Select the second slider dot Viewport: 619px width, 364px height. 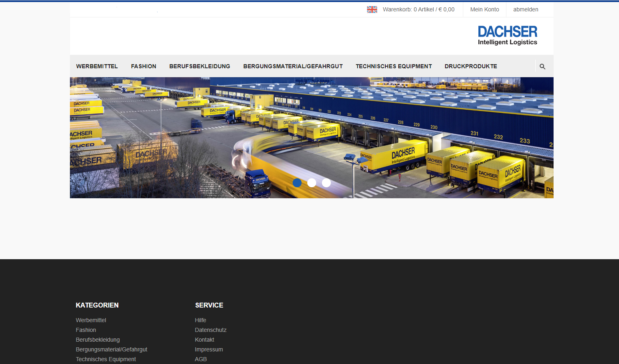coord(312,183)
